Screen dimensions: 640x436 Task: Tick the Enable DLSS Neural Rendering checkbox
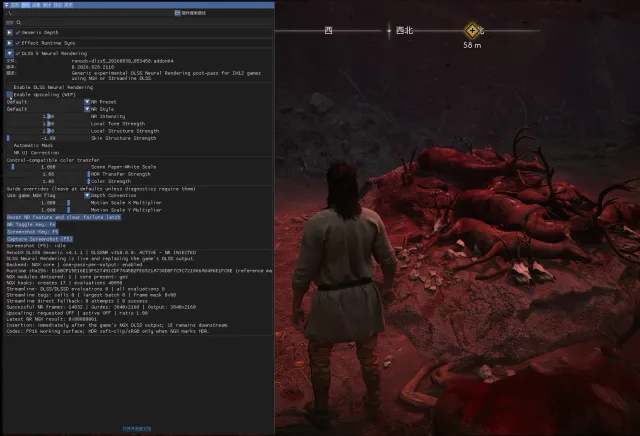(x=9, y=87)
